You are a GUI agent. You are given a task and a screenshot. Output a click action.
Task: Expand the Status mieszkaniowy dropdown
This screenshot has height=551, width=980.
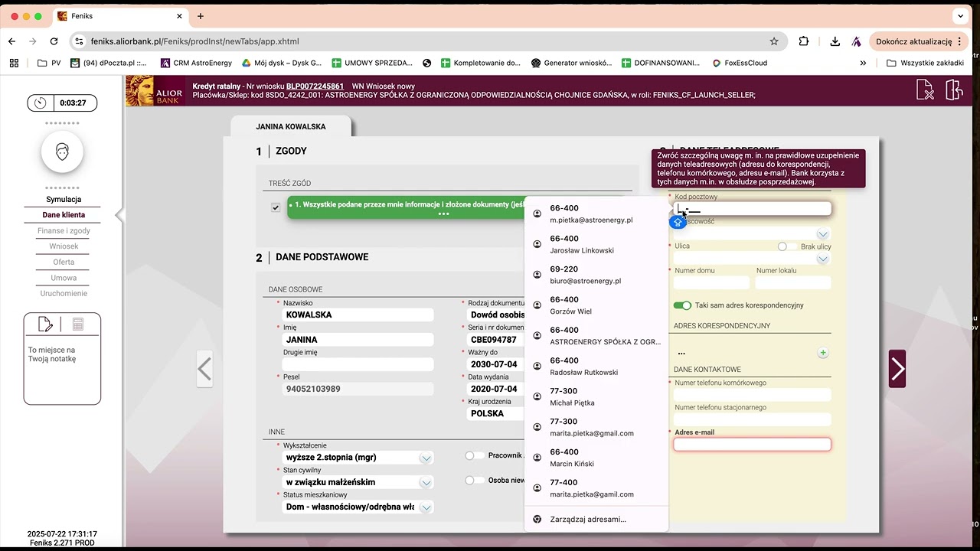tap(426, 507)
